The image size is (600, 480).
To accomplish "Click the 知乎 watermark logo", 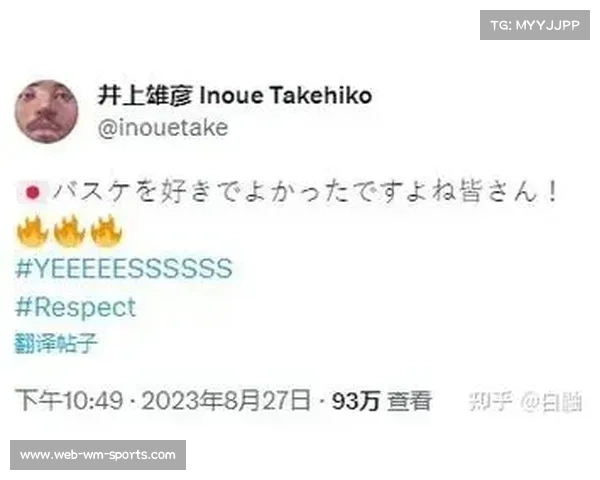I will (491, 402).
